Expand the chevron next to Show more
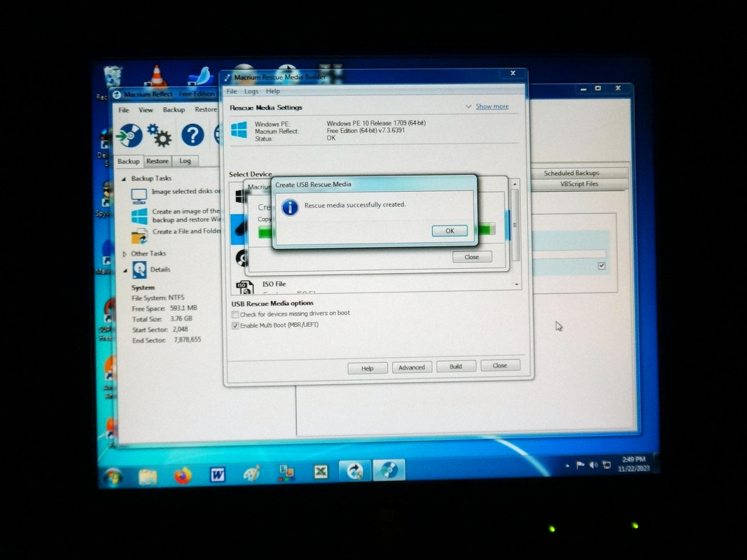Screen dimensions: 747x560 pyautogui.click(x=468, y=106)
